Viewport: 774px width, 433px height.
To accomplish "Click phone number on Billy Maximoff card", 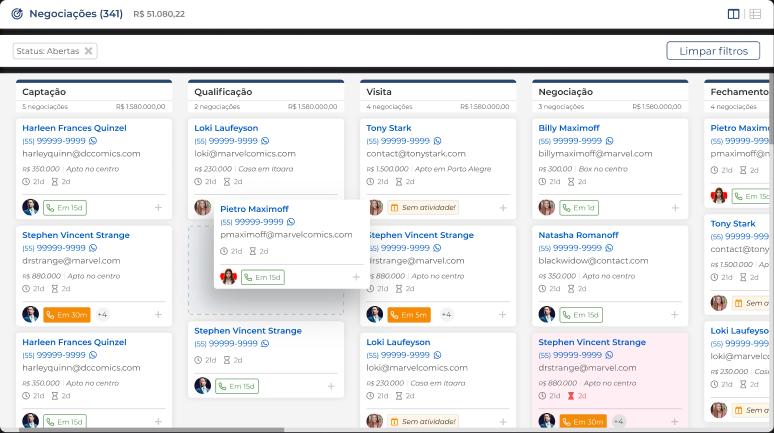I will [x=570, y=141].
